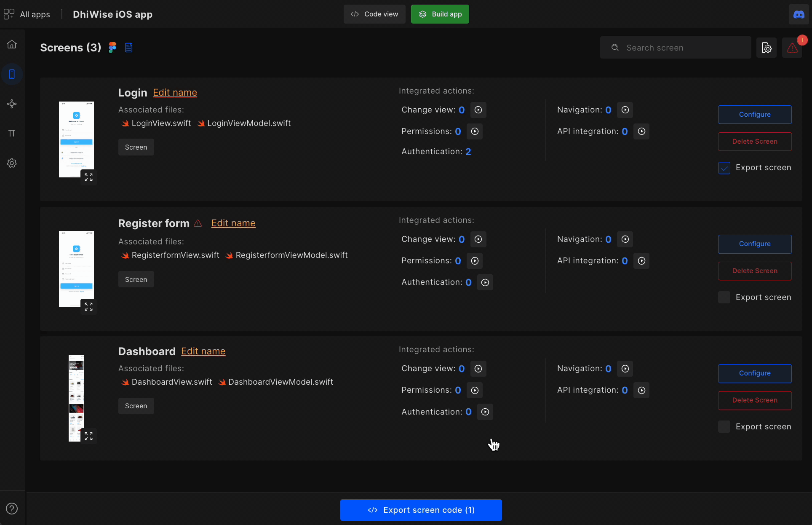Click Login Authentication count 2

tap(468, 152)
